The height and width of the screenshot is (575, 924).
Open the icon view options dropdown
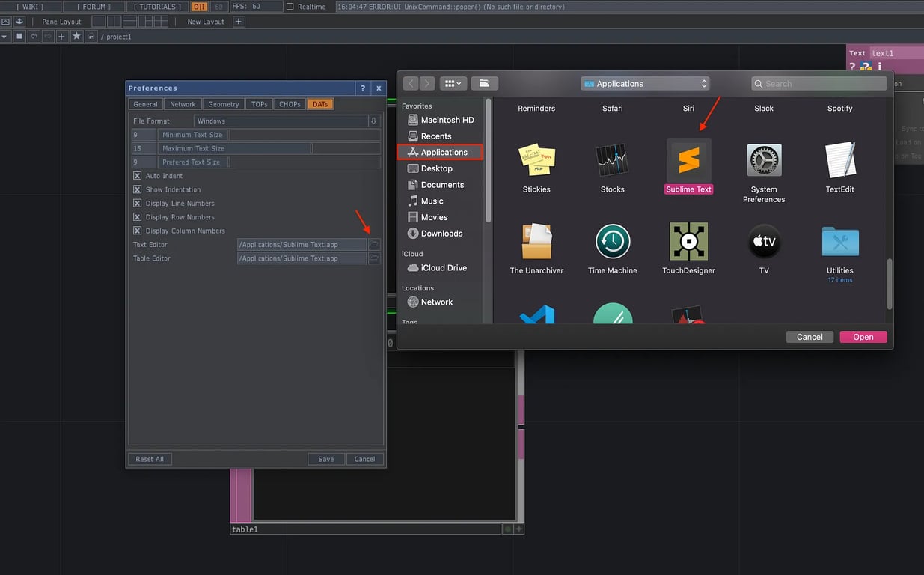pyautogui.click(x=453, y=84)
